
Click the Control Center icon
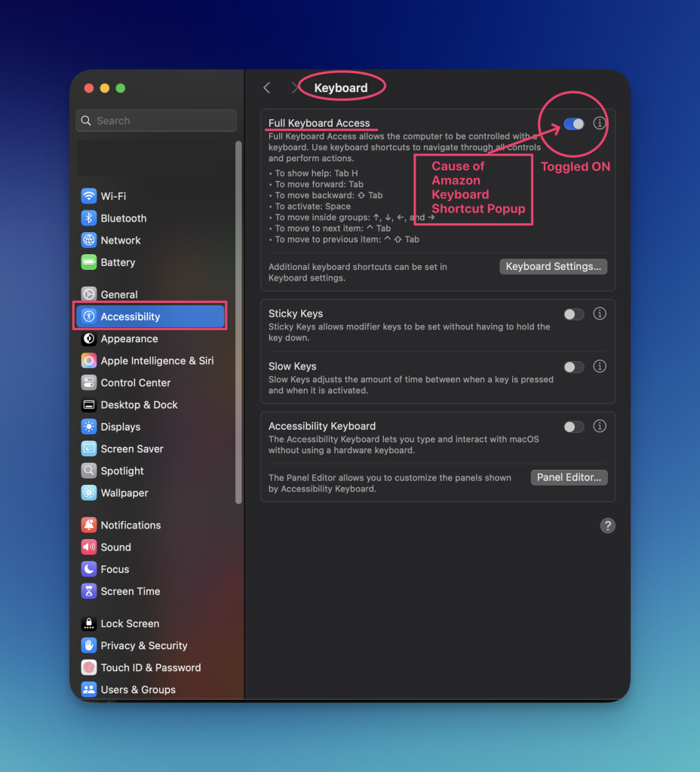(89, 382)
